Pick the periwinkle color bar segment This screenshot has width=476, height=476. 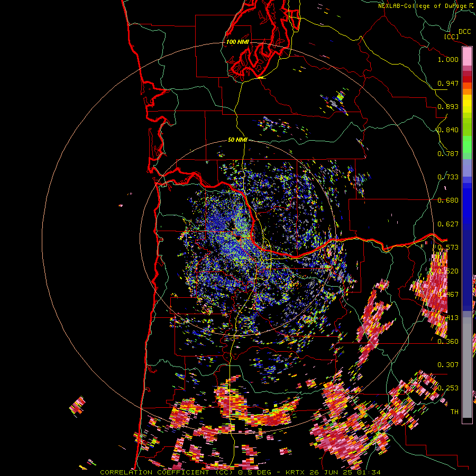(467, 168)
